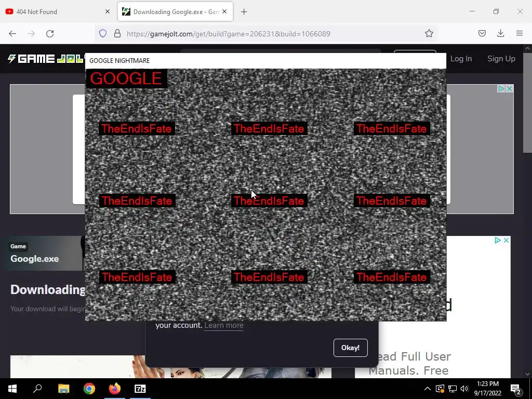Close the right sidebar advertisement
The height and width of the screenshot is (399, 532).
(506, 240)
